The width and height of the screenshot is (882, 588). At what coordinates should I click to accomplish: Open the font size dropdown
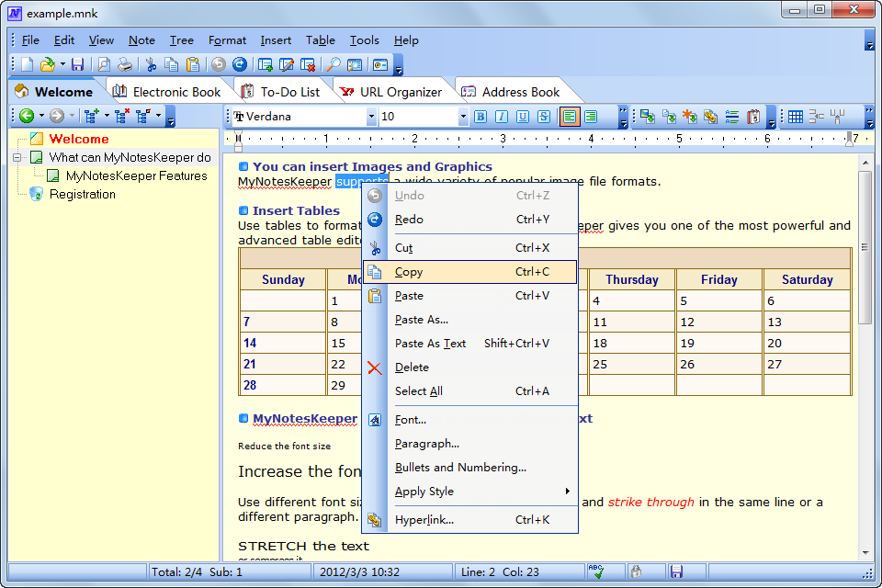pyautogui.click(x=463, y=117)
